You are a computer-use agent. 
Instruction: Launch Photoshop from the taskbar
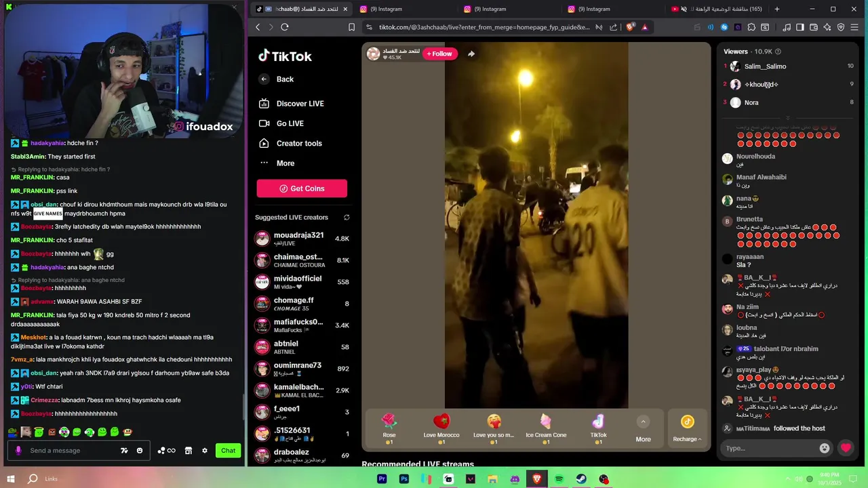pos(404,479)
